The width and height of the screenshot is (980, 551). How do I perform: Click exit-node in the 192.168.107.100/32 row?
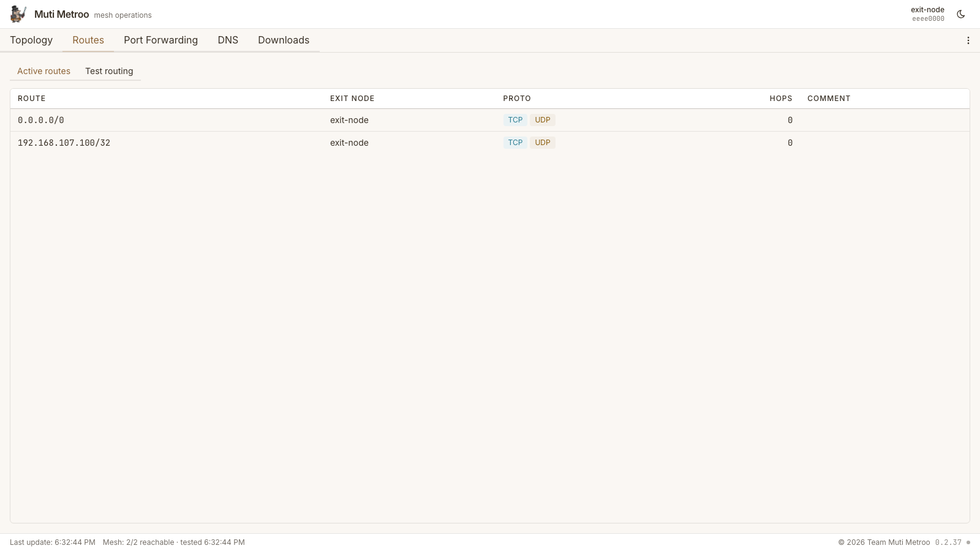(x=349, y=143)
